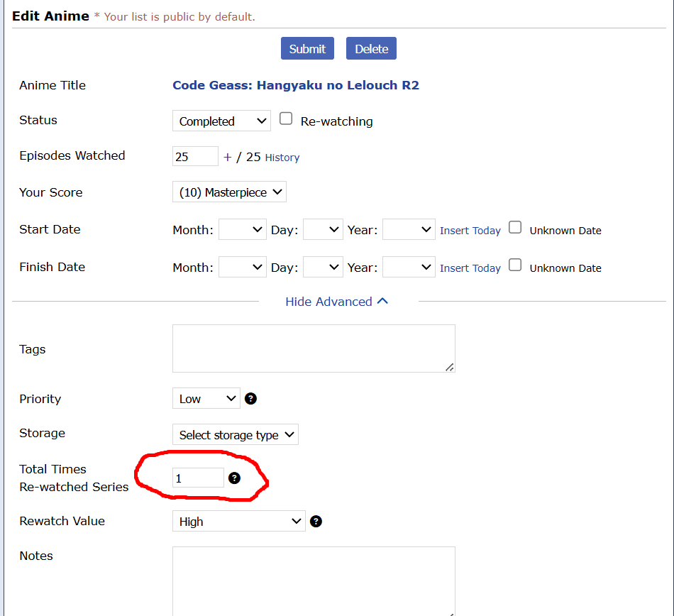
Task: Click into the Tags text area
Action: [314, 348]
